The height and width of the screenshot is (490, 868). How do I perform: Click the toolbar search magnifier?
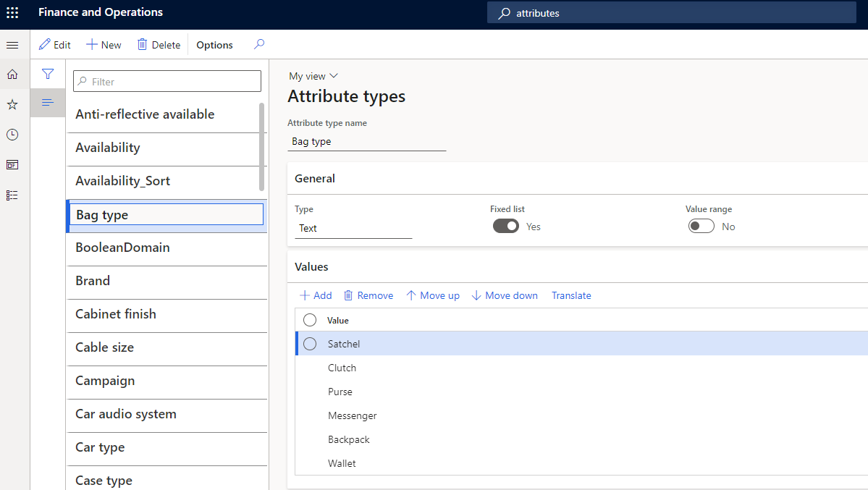point(258,44)
